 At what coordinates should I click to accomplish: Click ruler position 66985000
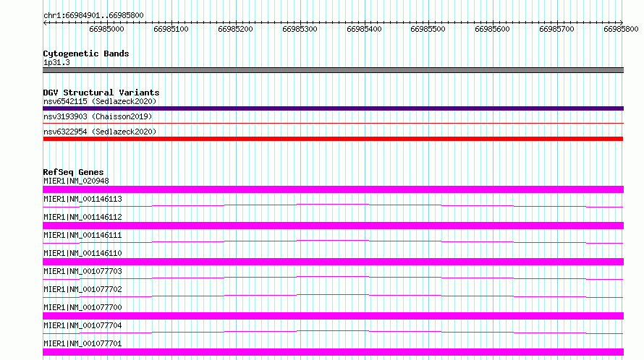pyautogui.click(x=106, y=29)
